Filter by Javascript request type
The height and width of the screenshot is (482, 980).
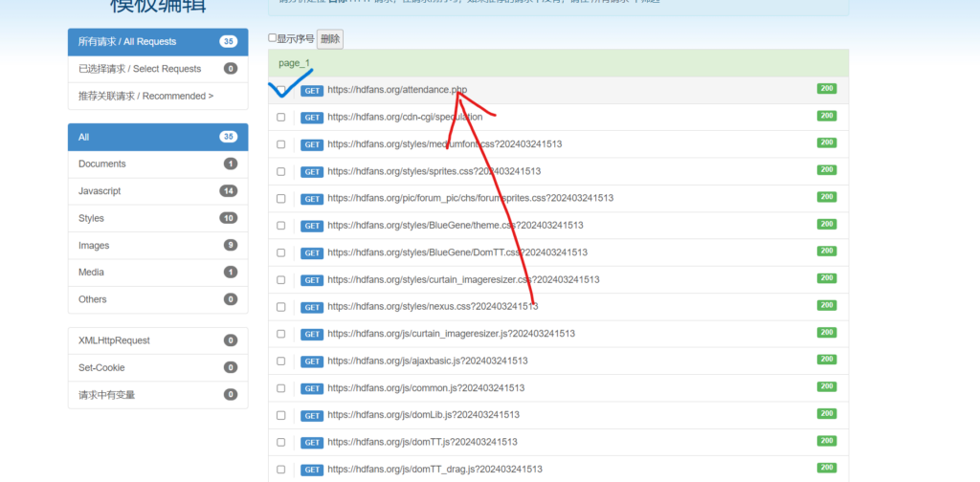click(x=158, y=191)
